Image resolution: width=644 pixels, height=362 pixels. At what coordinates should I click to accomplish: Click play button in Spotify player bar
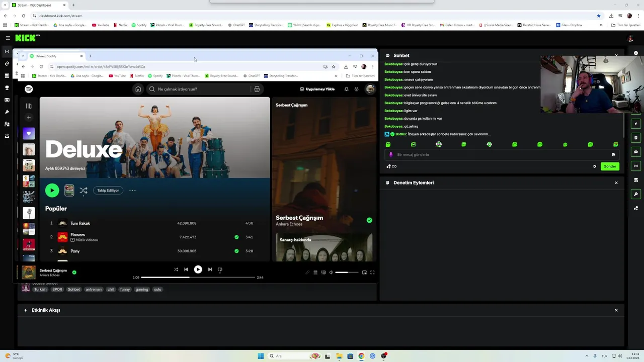(x=198, y=269)
